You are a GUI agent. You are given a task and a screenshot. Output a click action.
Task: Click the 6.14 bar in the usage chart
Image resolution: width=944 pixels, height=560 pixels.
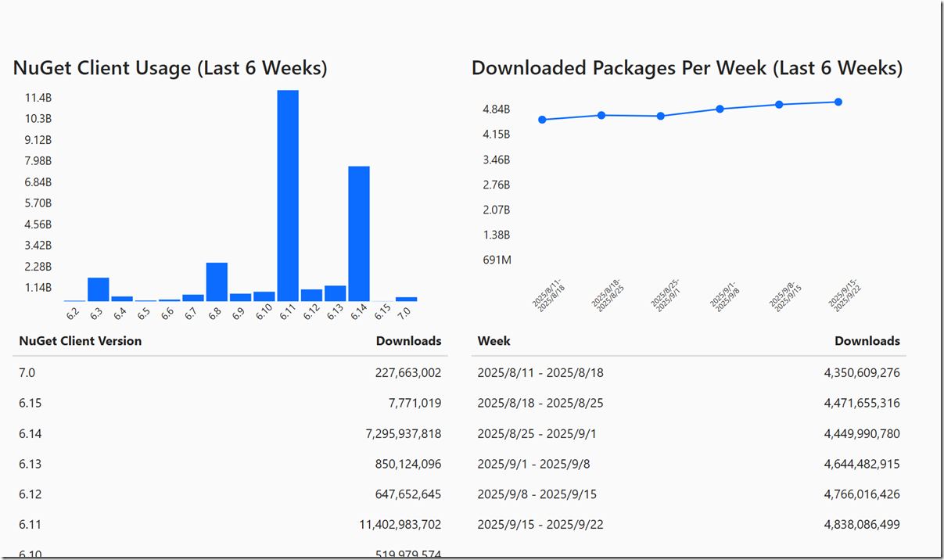pos(359,233)
